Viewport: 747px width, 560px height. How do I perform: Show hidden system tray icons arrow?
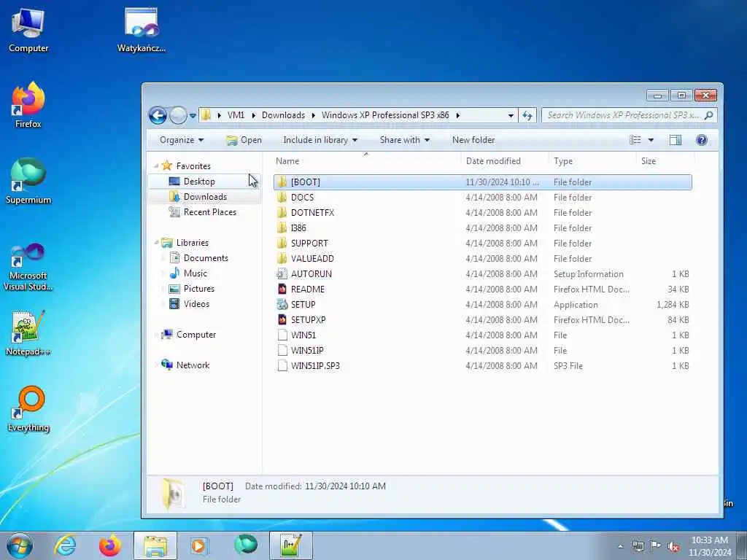pyautogui.click(x=620, y=546)
